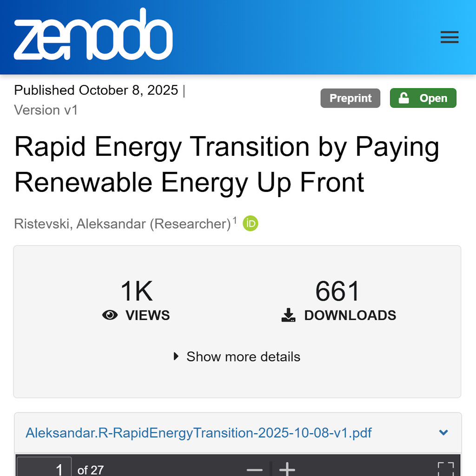The width and height of the screenshot is (476, 476).
Task: Click the PDF page number field
Action: click(44, 469)
